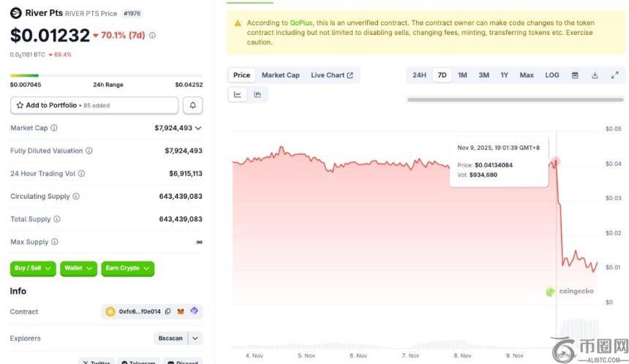629x364 pixels.
Task: Switch to the line chart view
Action: tap(238, 94)
